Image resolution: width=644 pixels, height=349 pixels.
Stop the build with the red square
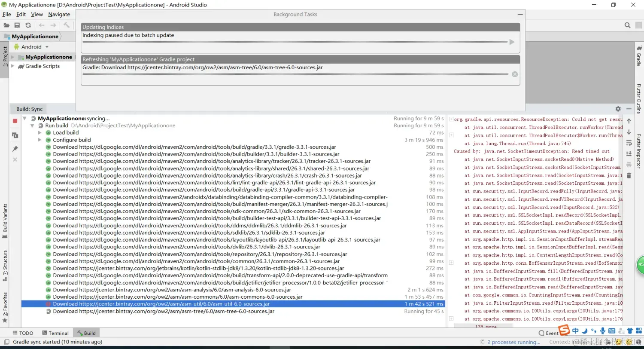(x=15, y=121)
